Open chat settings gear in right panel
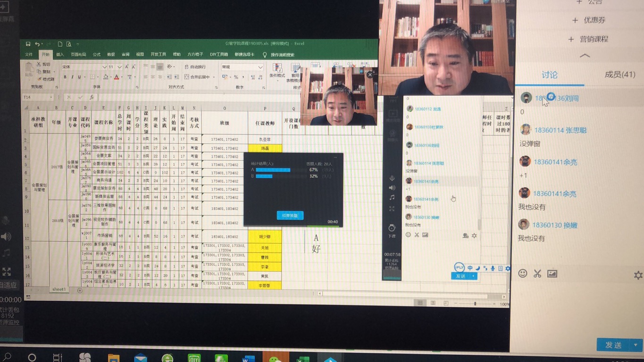Screen dimensions: 644x362 click(x=638, y=275)
